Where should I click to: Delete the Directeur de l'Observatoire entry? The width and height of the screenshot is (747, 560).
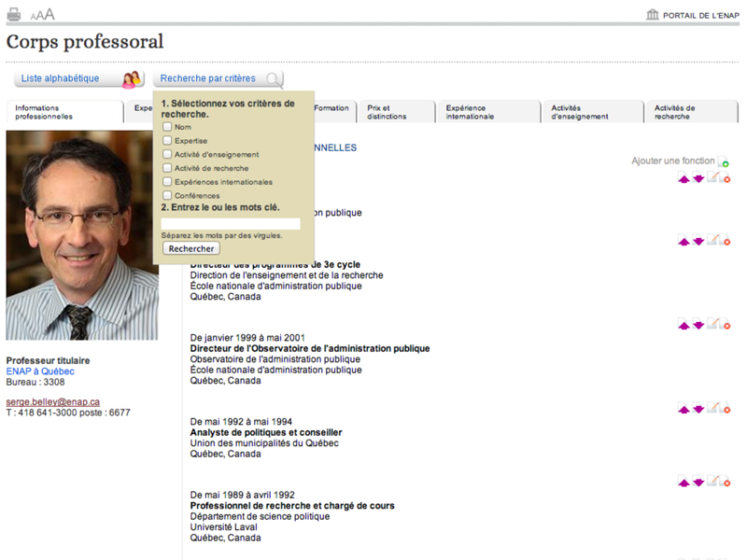725,324
